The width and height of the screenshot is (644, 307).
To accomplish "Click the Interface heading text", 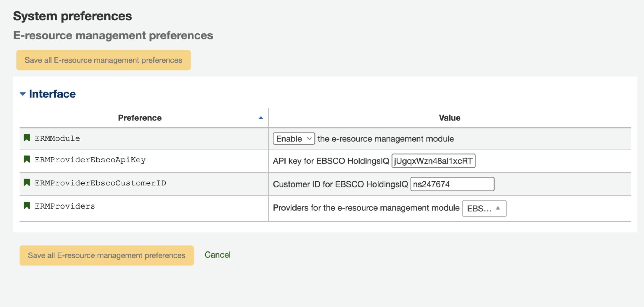I will (52, 94).
